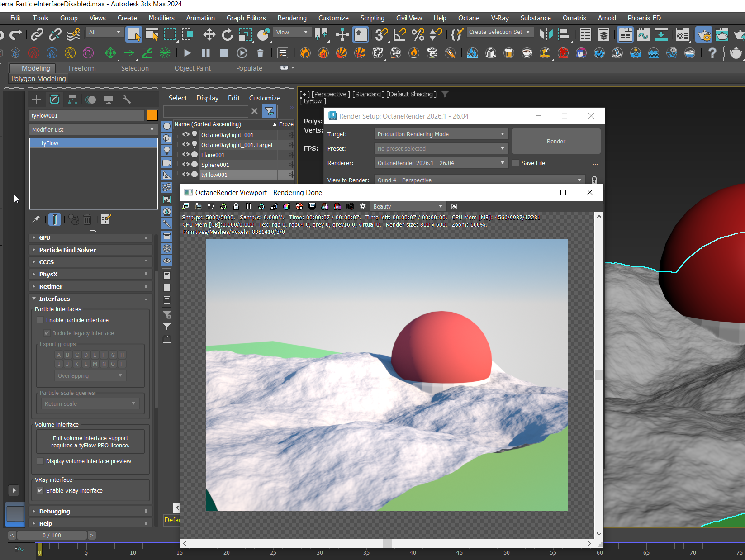
Task: Open the Modifier List dropdown
Action: point(93,129)
